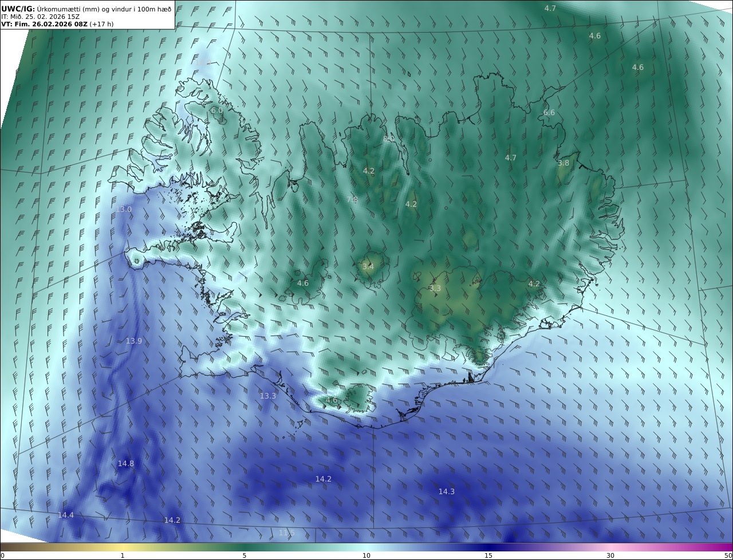The image size is (733, 560).
Task: Click the 3.4 value inside the glacier outline
Action: click(368, 266)
